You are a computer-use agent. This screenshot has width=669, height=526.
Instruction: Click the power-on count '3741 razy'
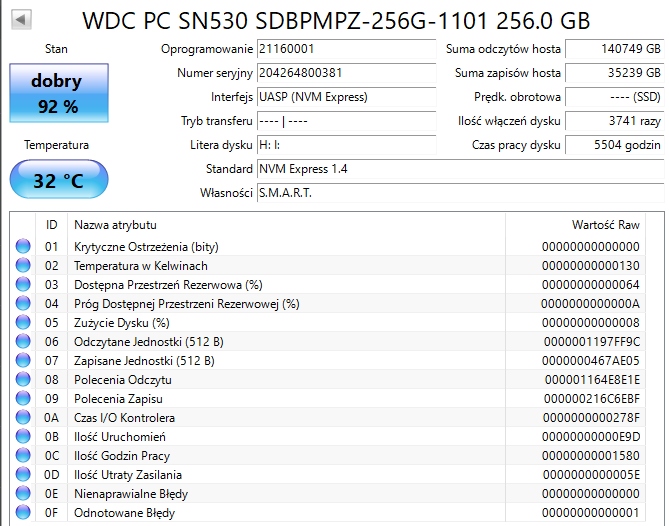coord(614,121)
